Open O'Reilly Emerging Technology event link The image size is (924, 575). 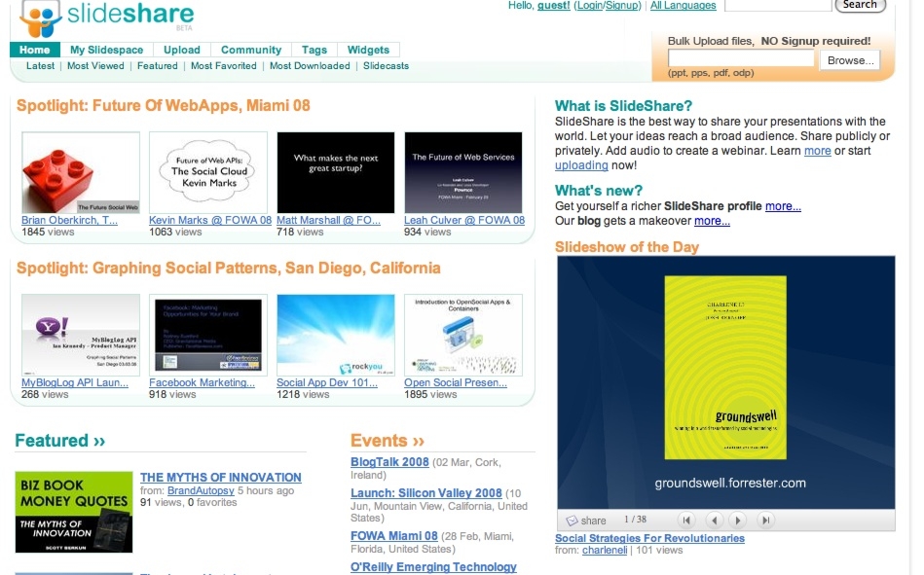[433, 567]
